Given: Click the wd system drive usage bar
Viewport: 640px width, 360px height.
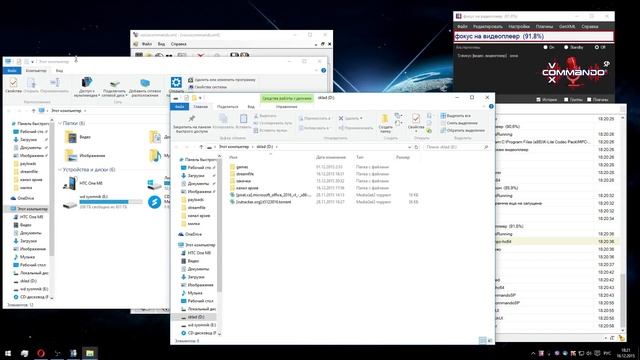Looking at the screenshot, I should coord(111,202).
